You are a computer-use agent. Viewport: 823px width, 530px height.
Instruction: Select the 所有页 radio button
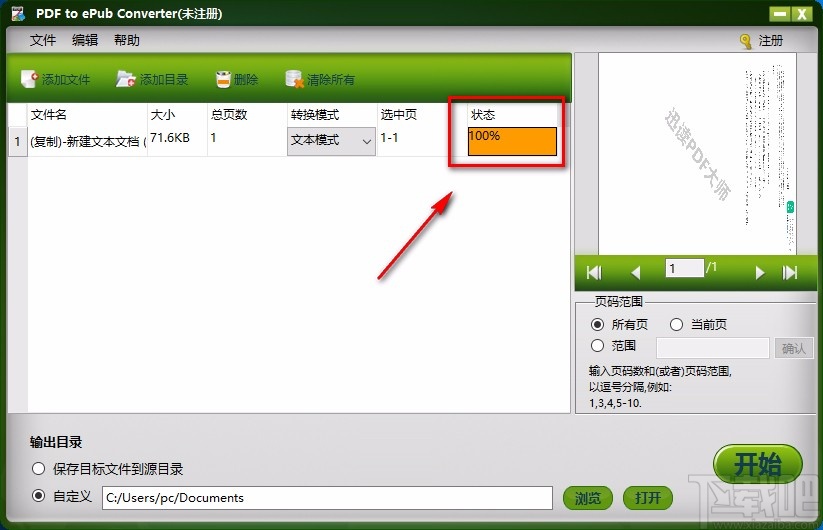point(597,324)
